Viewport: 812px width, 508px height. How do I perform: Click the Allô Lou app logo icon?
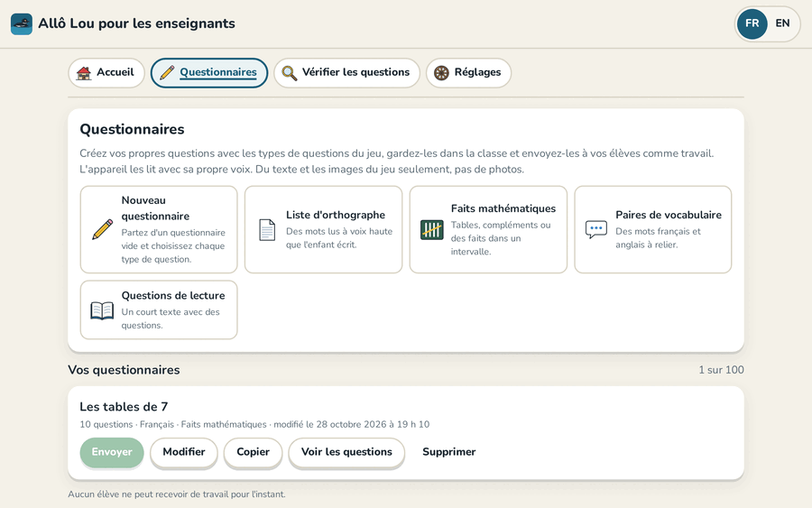coord(22,23)
